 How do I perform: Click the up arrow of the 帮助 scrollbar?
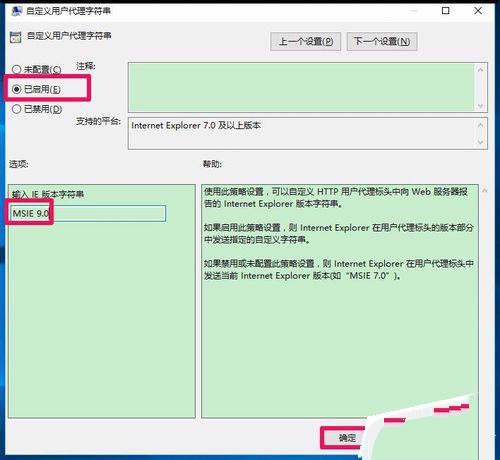(485, 190)
